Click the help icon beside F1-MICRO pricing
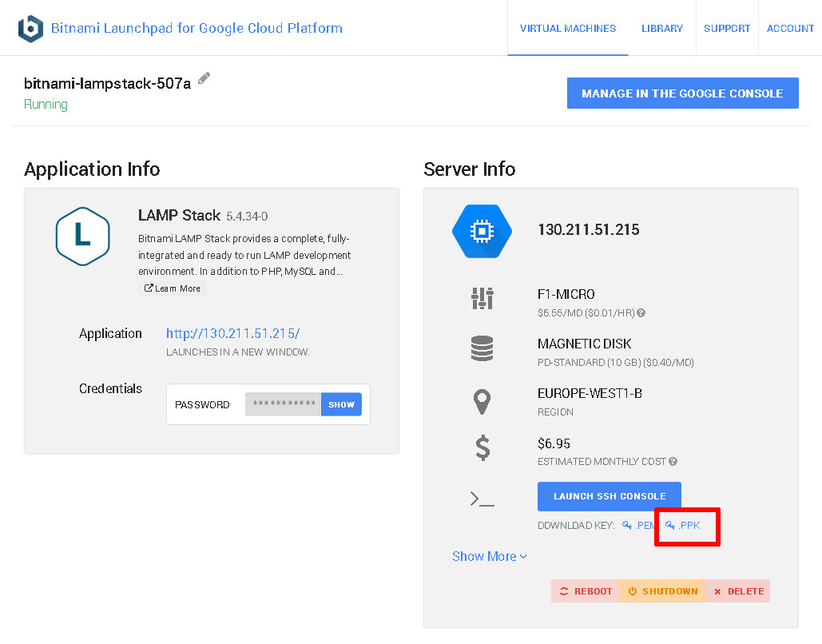The image size is (822, 644). (x=641, y=312)
